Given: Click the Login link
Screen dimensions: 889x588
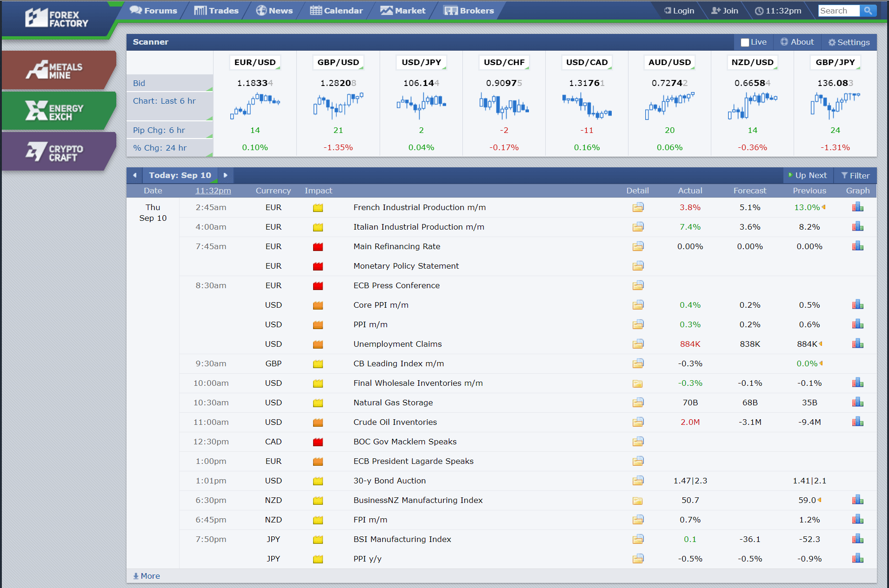Looking at the screenshot, I should (679, 11).
